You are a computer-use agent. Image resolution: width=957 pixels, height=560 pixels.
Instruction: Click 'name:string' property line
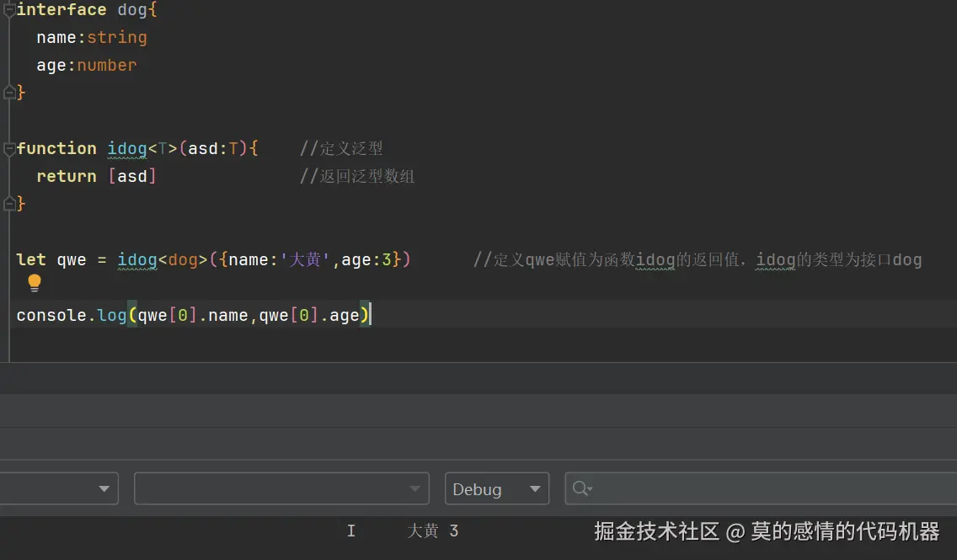coord(92,38)
